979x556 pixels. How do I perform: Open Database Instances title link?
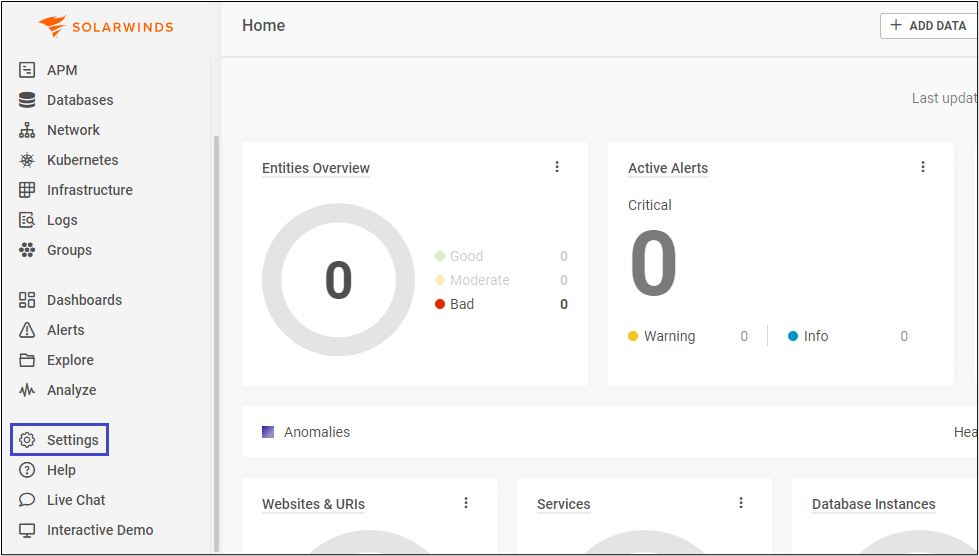(873, 504)
